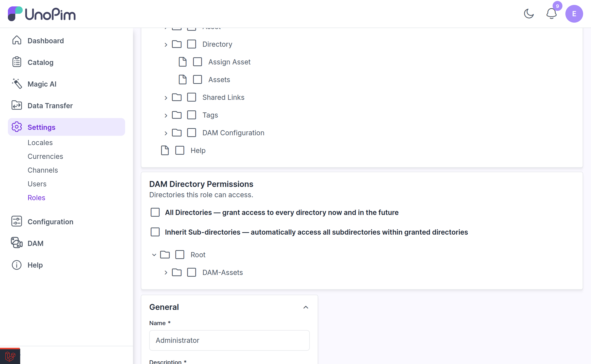The image size is (591, 364).
Task: Go to Locales settings
Action: click(x=40, y=143)
